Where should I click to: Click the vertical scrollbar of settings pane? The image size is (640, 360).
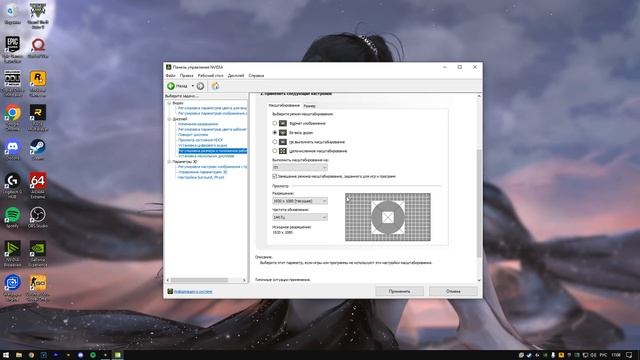[x=479, y=203]
